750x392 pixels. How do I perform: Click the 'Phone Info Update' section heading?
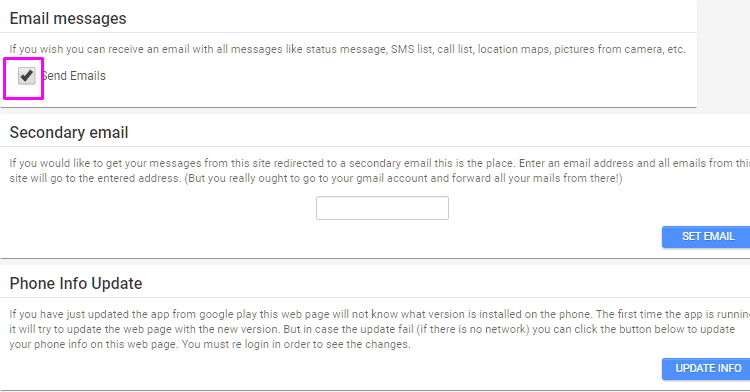pyautogui.click(x=76, y=283)
